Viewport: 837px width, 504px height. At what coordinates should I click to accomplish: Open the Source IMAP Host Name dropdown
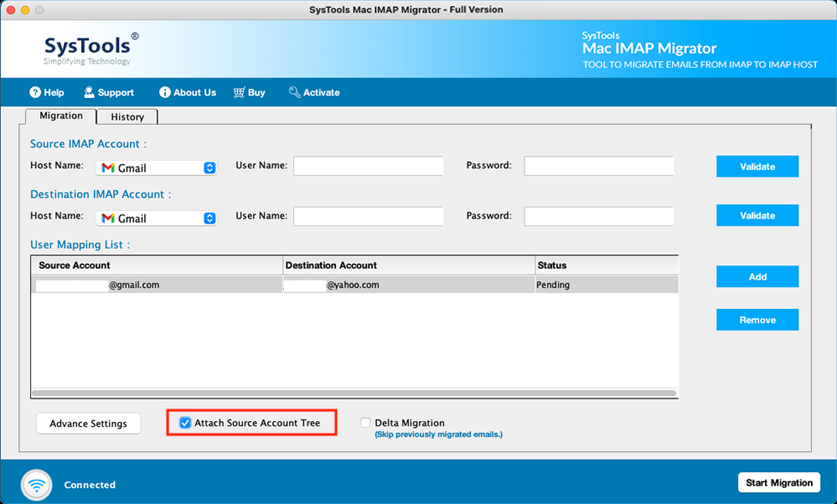156,168
